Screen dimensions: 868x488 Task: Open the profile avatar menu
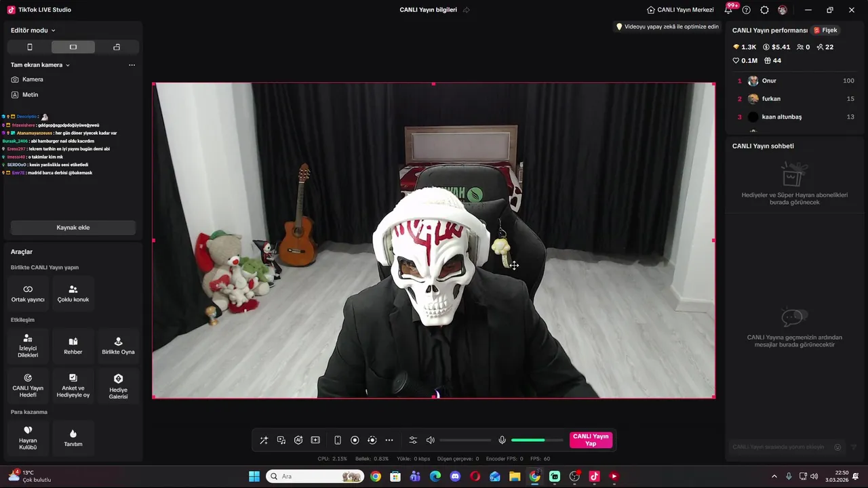[783, 10]
